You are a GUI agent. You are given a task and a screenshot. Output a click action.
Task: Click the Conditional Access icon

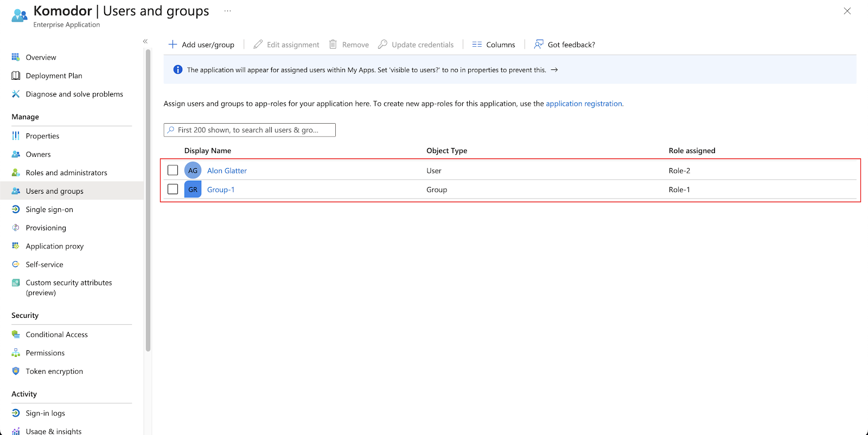(16, 334)
